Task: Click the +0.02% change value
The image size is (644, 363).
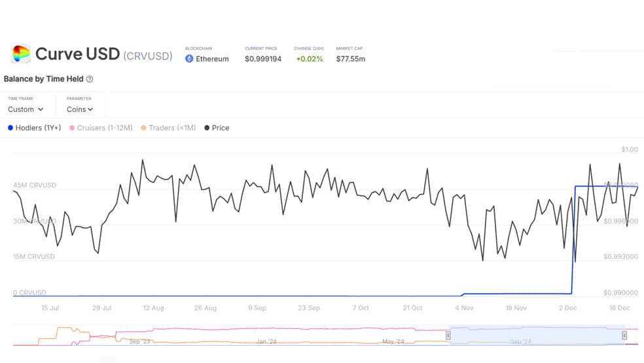Action: [x=310, y=59]
